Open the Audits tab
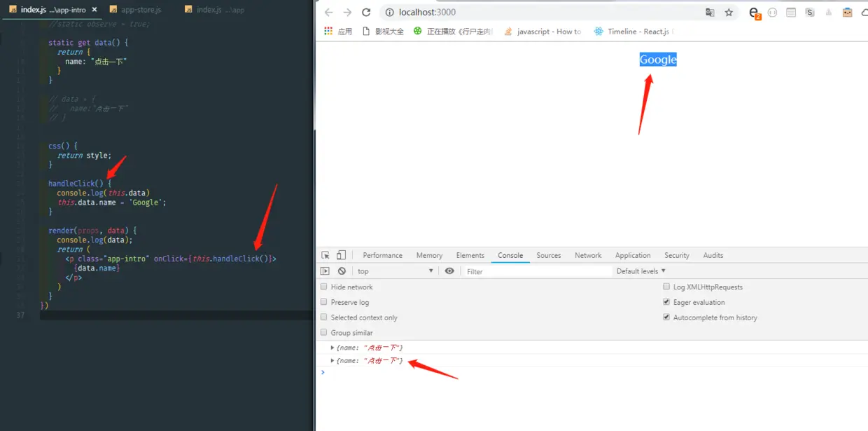 [x=713, y=255]
